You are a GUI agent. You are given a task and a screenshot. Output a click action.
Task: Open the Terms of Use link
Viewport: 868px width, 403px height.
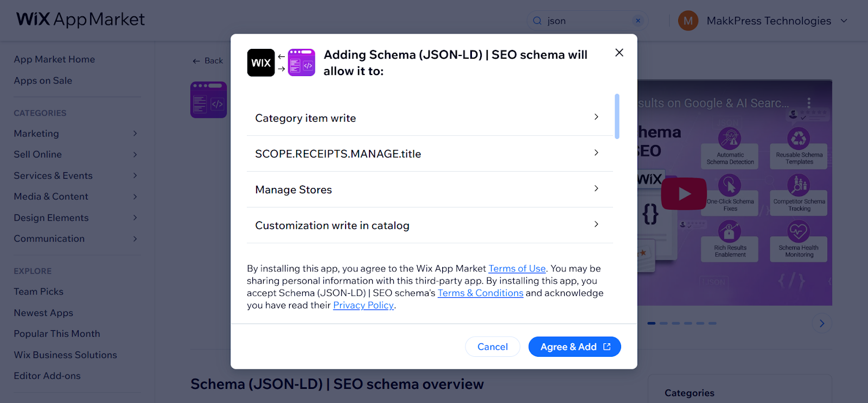click(517, 269)
